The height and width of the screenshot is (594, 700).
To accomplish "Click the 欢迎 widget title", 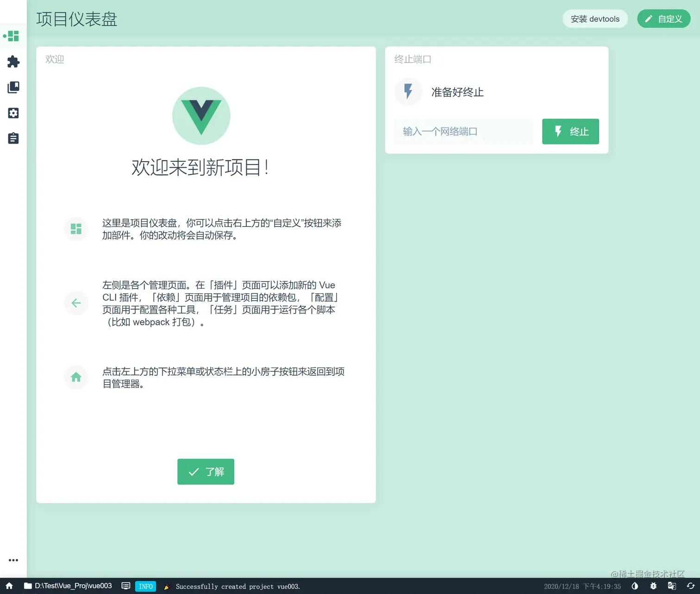I will [x=55, y=59].
